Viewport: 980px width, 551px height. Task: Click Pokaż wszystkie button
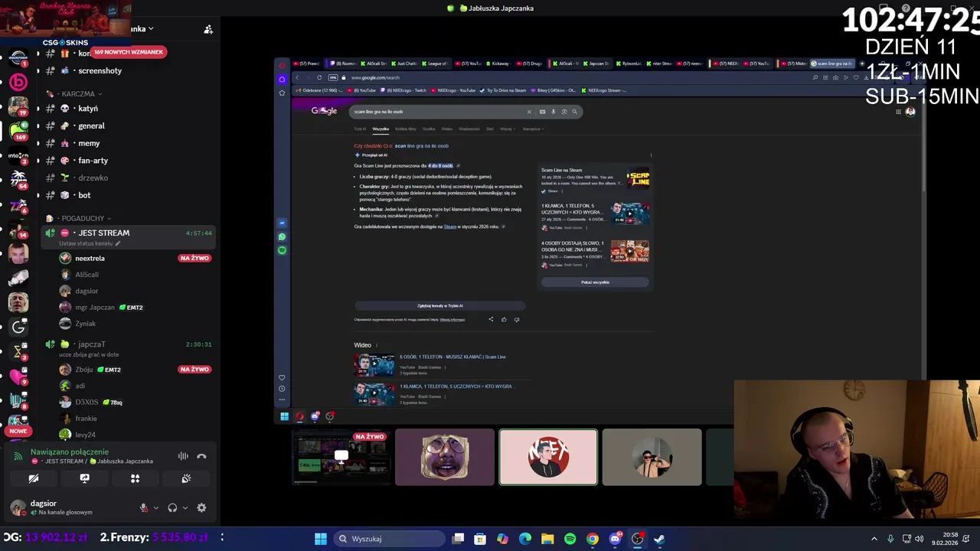595,282
